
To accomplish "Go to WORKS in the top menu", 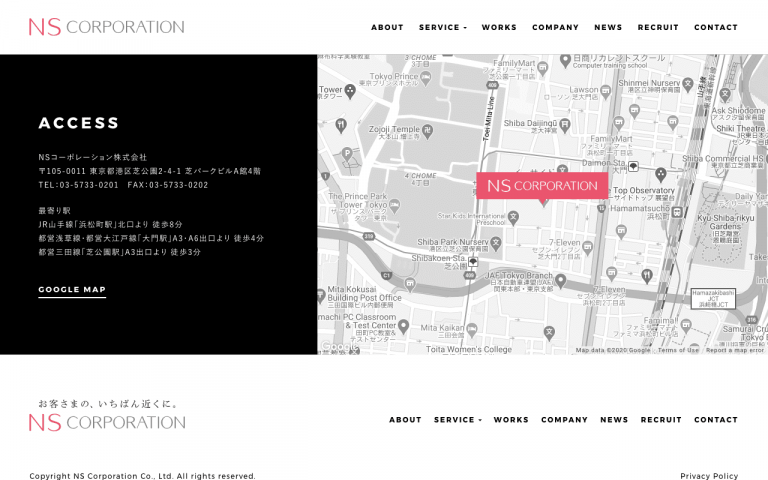I will pos(499,27).
